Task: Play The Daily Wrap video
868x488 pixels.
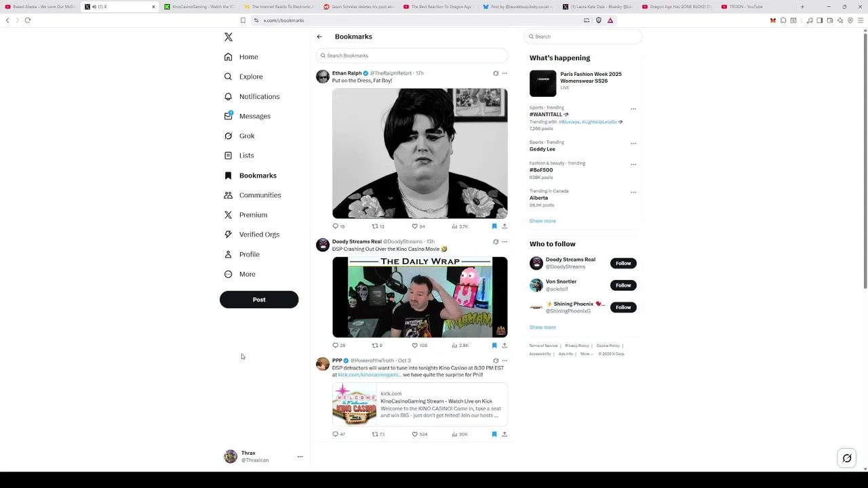Action: click(x=420, y=297)
